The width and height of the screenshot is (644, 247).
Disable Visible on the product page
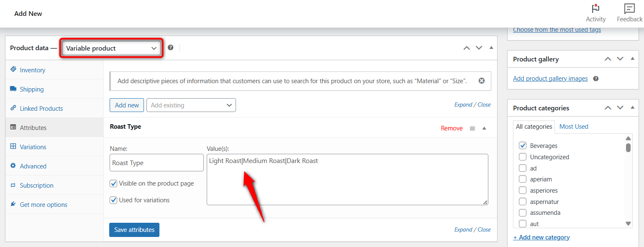[113, 183]
